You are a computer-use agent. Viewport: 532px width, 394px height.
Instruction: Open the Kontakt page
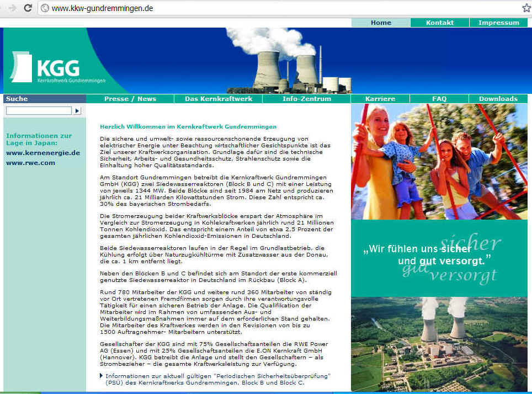click(x=440, y=23)
